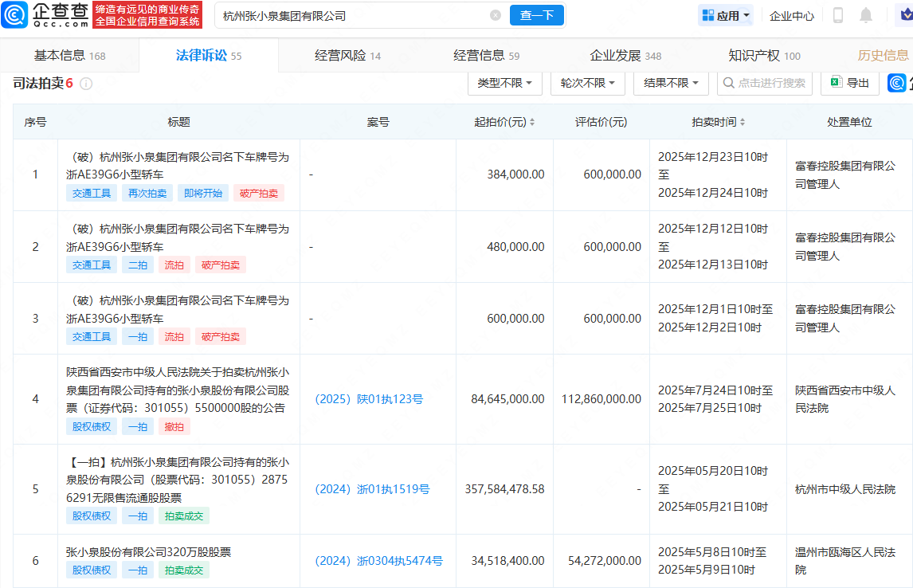The height and width of the screenshot is (588, 913).
Task: Click the VIP crown icon
Action: 904,14
